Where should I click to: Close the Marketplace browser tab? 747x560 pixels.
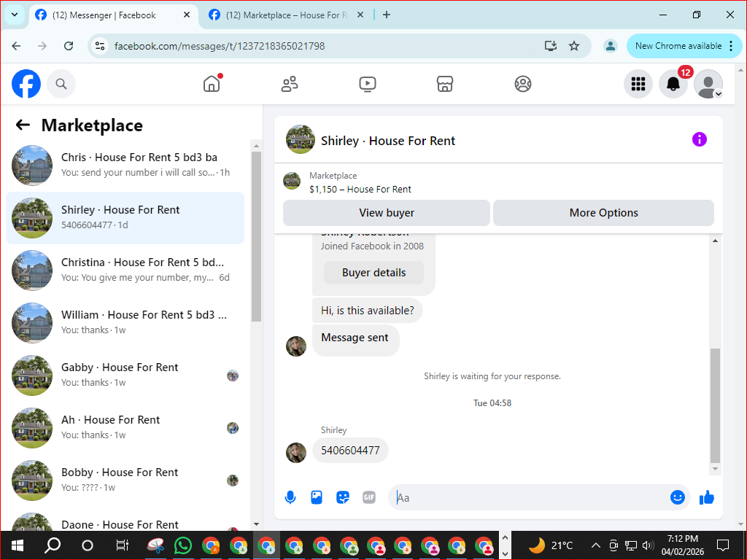coord(360,15)
